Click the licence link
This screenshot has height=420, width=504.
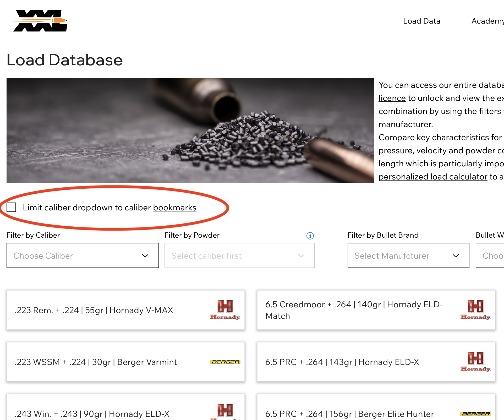(x=392, y=98)
